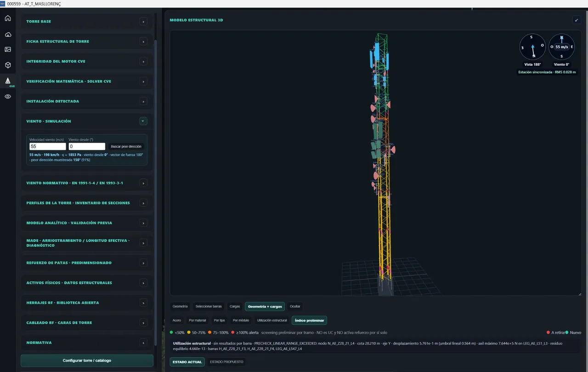Click the window title 000559 - AT_T_MASLLORENÇ
The width and height of the screenshot is (588, 372).
pyautogui.click(x=34, y=4)
